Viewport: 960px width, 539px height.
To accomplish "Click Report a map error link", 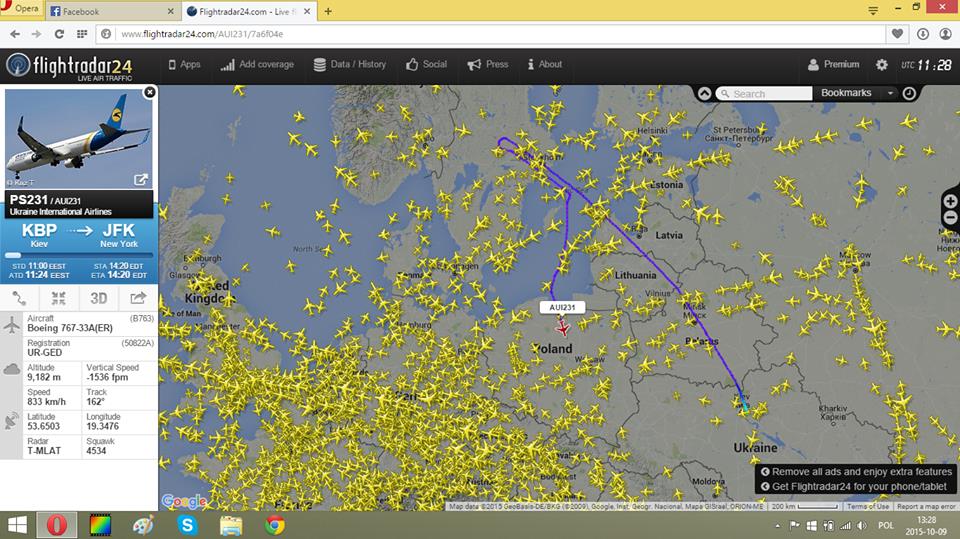I will coord(926,507).
